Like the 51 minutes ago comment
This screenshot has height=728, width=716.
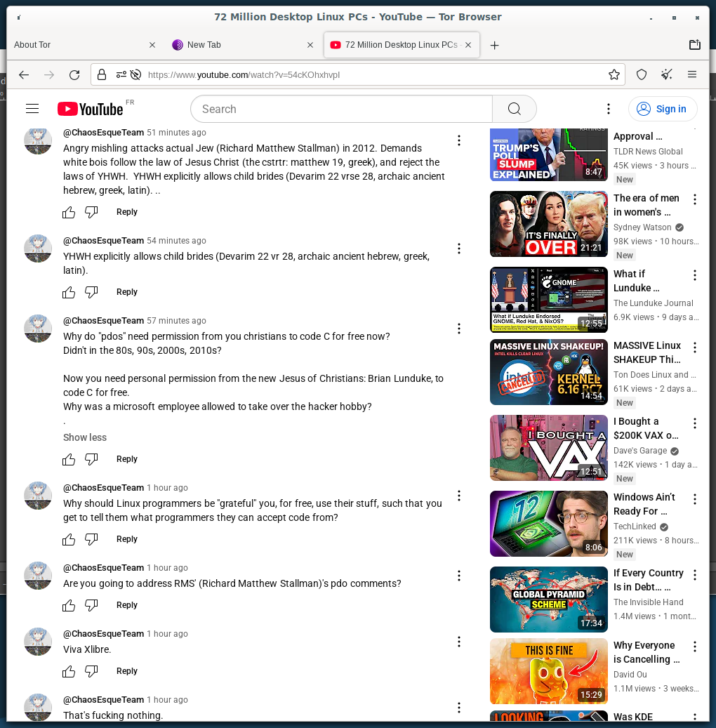pos(69,212)
